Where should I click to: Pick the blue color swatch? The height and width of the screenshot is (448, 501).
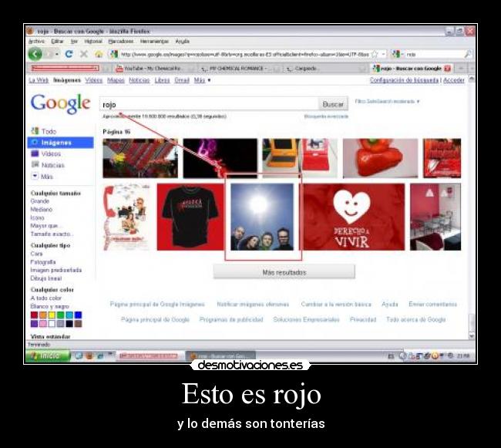tap(78, 315)
